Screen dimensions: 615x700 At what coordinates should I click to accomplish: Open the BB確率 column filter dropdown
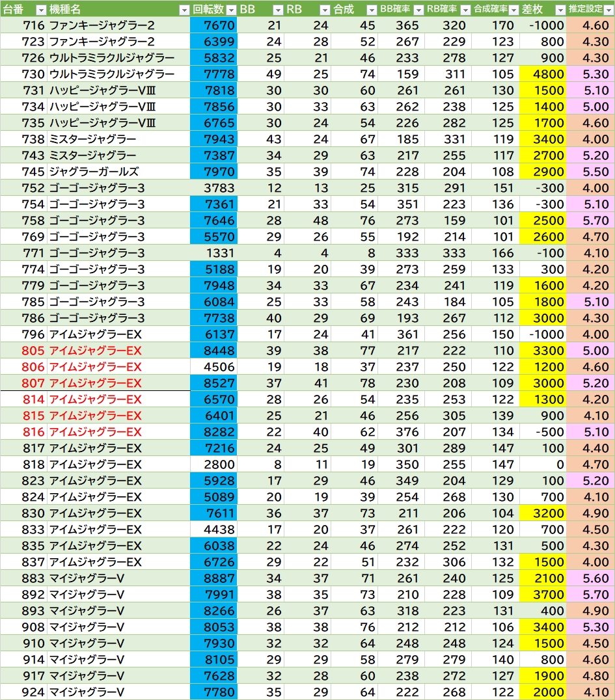click(418, 10)
